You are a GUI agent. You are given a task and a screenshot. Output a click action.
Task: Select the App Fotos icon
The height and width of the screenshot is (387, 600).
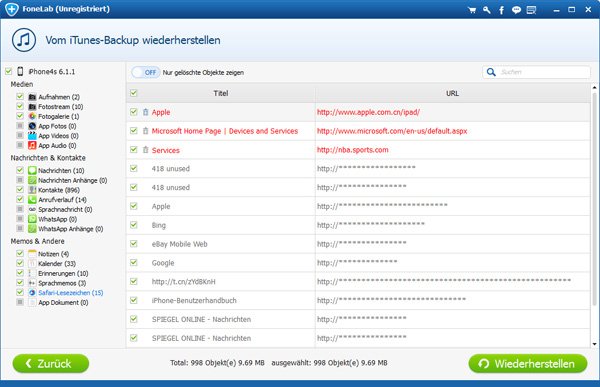click(32, 126)
